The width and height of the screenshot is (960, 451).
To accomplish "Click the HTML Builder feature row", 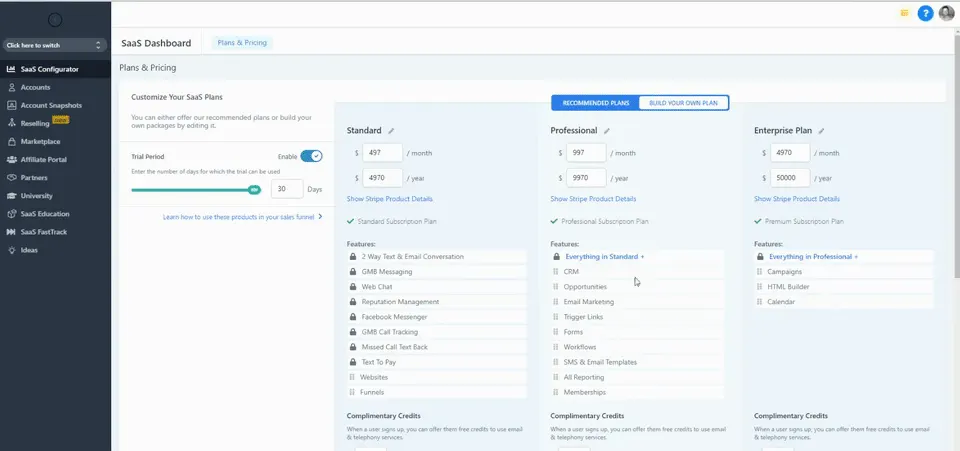I will point(844,286).
